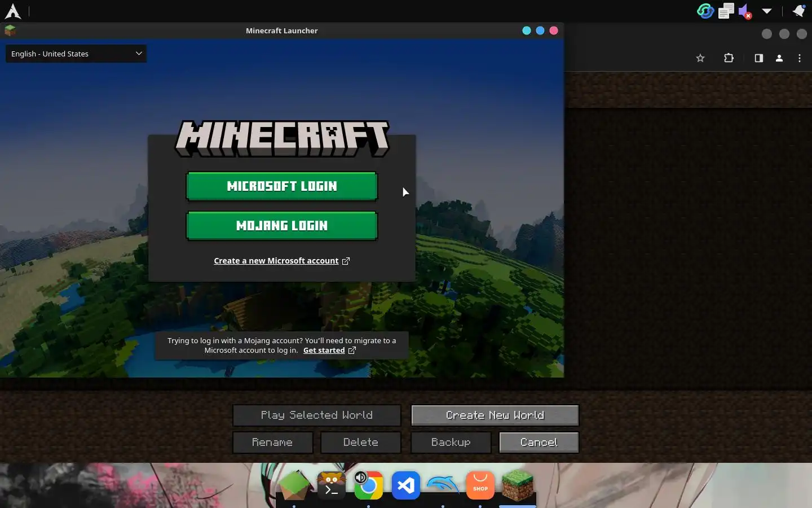Click the Microsoft Login button
The width and height of the screenshot is (812, 508).
tap(282, 186)
